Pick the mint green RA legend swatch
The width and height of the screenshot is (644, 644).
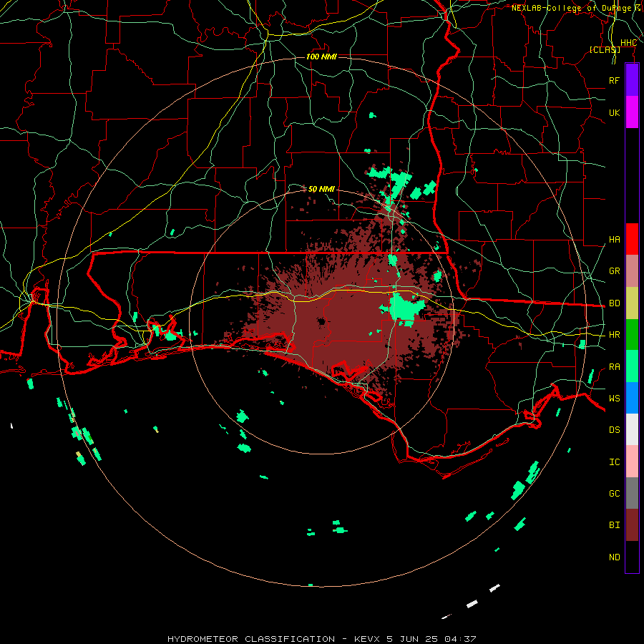coord(632,366)
